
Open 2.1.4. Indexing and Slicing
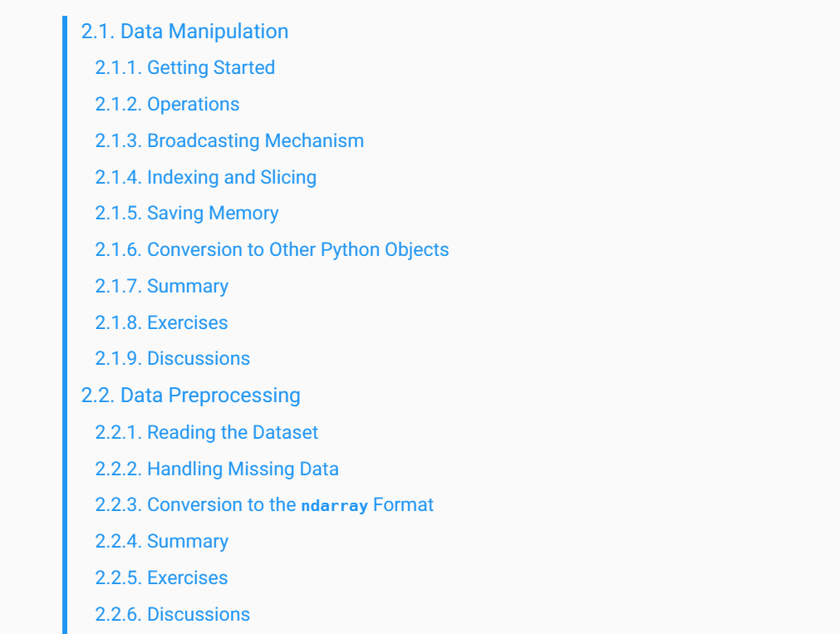pyautogui.click(x=205, y=178)
